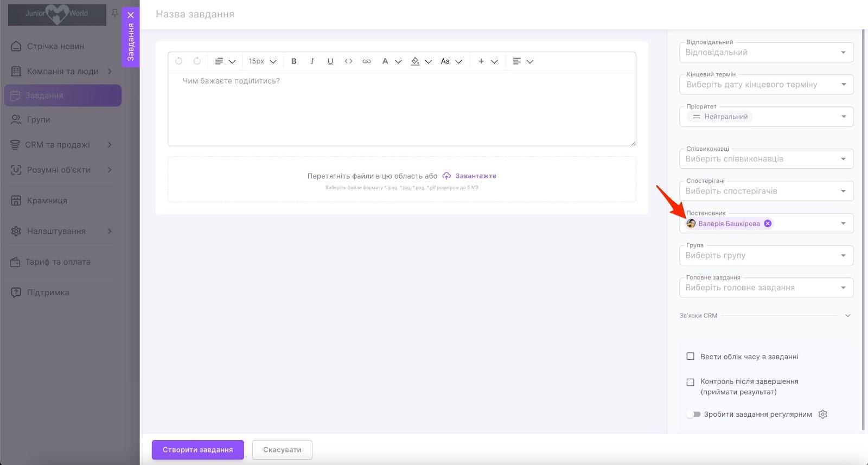Open Розумні об'єкти menu item
The height and width of the screenshot is (465, 868).
pyautogui.click(x=59, y=170)
